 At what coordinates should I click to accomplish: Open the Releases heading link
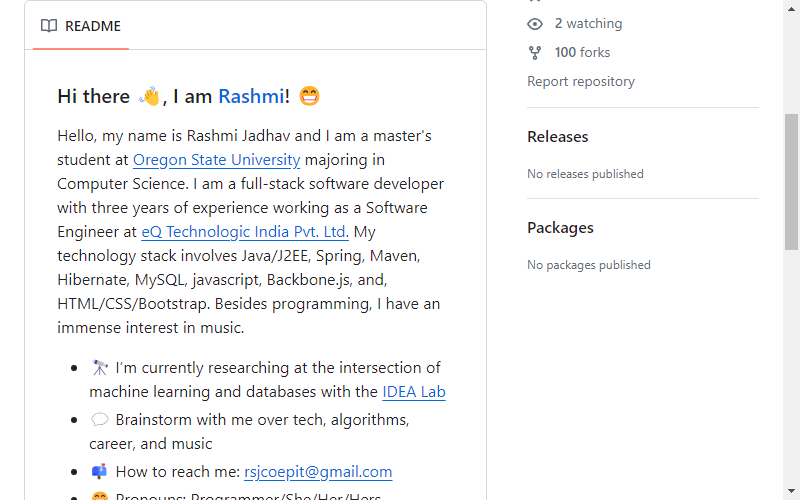tap(558, 137)
